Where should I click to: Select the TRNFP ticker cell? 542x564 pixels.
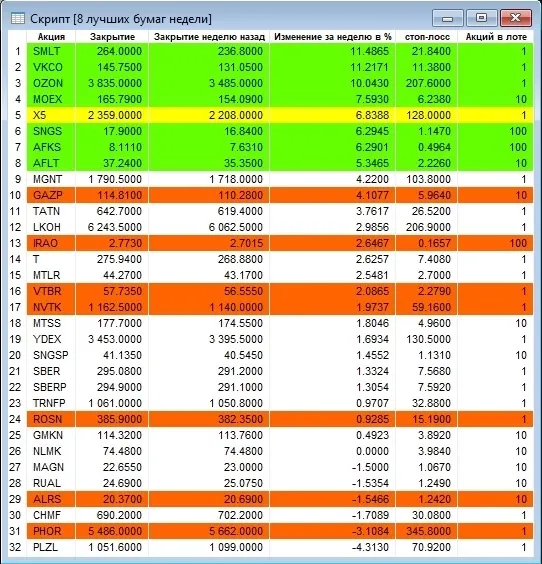51,403
